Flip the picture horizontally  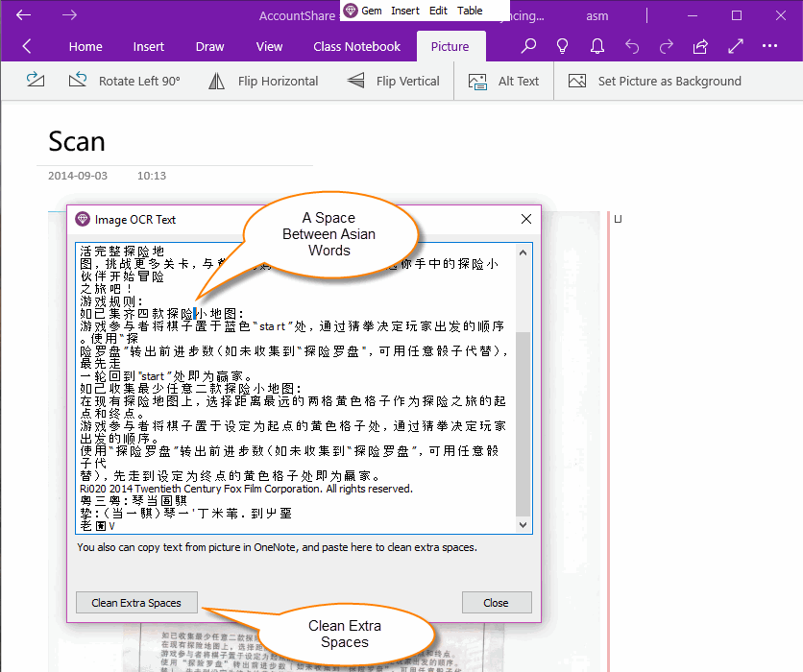coord(263,81)
